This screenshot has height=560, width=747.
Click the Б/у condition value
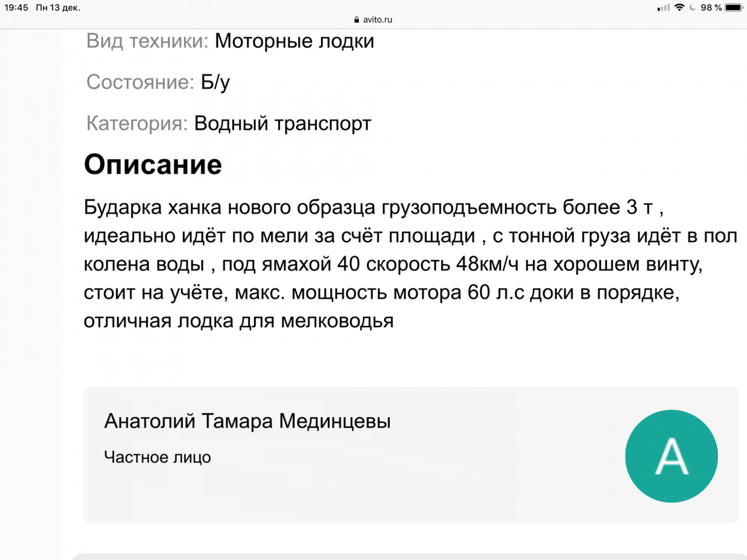tap(215, 82)
